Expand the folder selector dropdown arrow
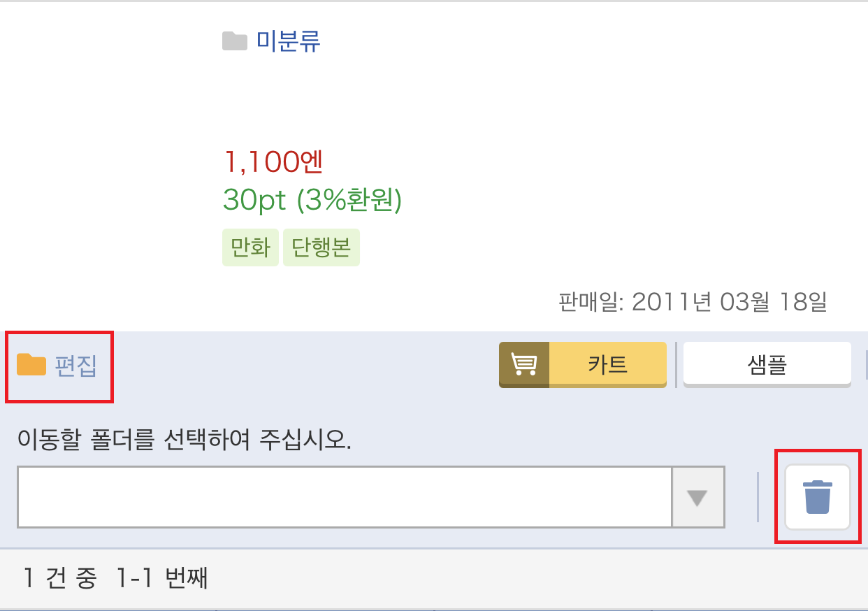The image size is (868, 611). click(697, 497)
